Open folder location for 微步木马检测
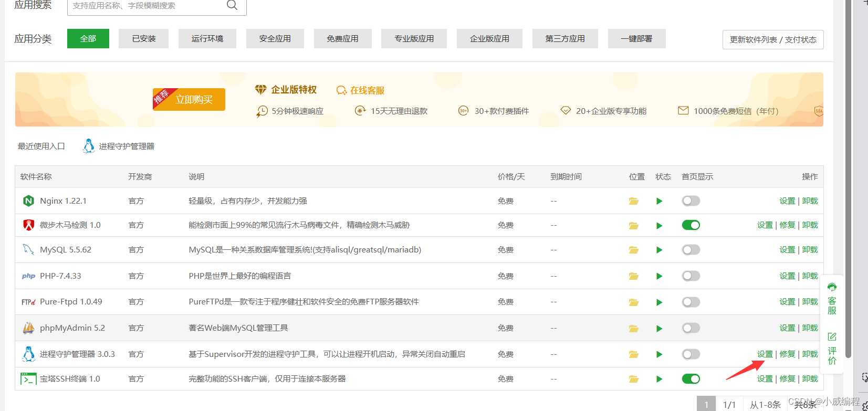 point(634,226)
